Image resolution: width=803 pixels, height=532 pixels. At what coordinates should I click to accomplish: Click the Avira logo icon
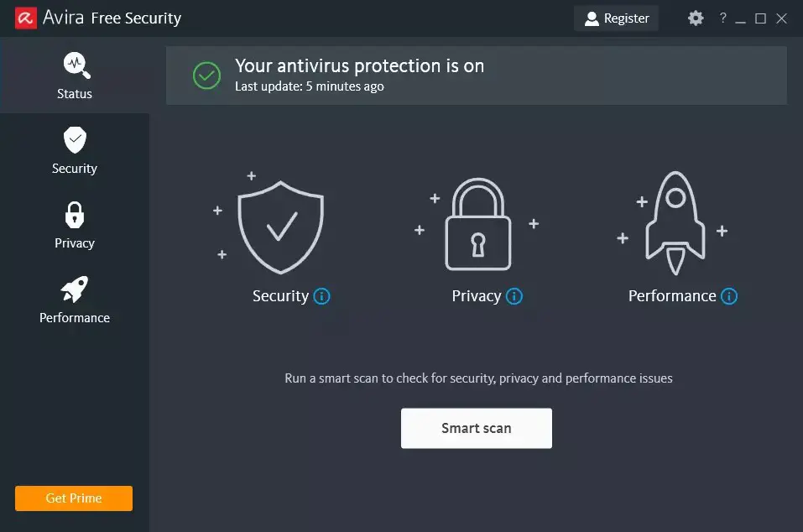click(x=25, y=18)
